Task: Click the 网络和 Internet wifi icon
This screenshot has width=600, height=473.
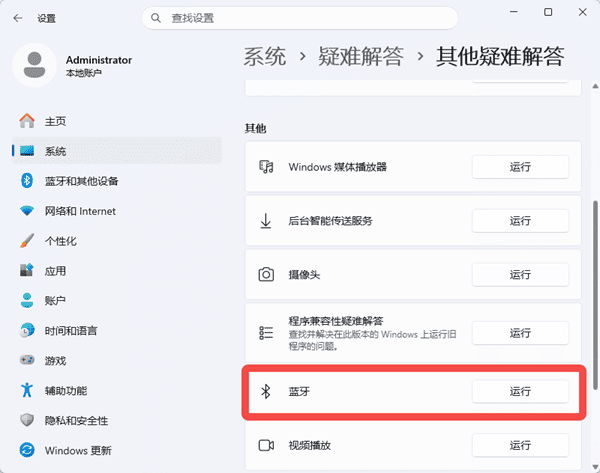Action: click(x=27, y=210)
